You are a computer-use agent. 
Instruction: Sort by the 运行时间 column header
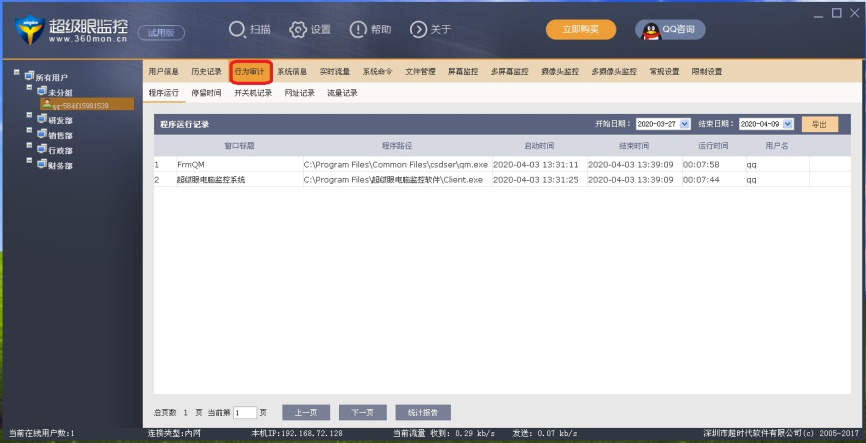714,146
